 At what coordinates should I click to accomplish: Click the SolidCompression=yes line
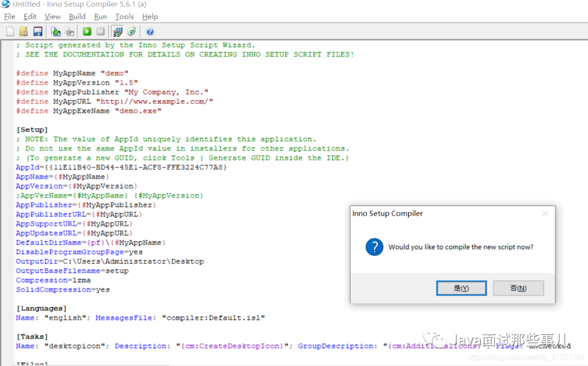63,290
